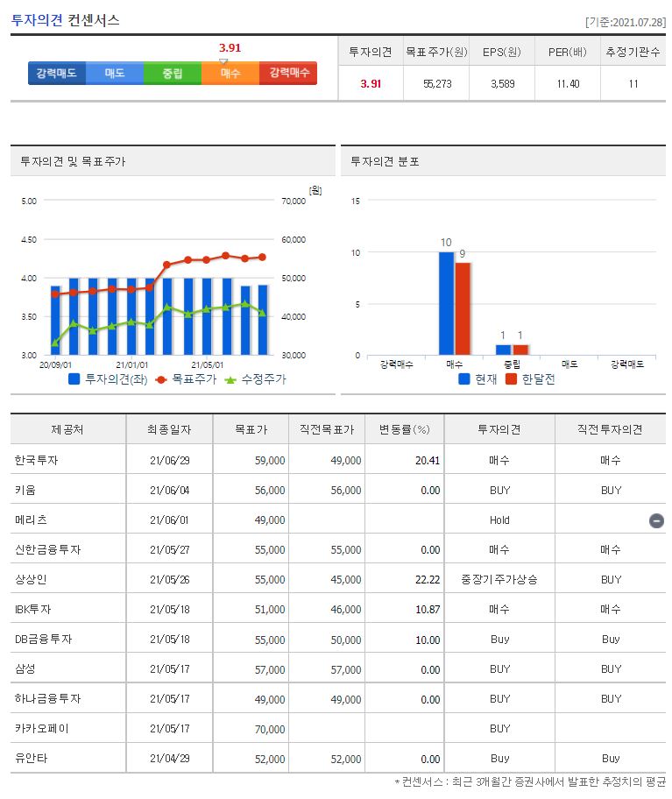
Task: Click the 투자의견 분포 panel heading
Action: click(385, 161)
